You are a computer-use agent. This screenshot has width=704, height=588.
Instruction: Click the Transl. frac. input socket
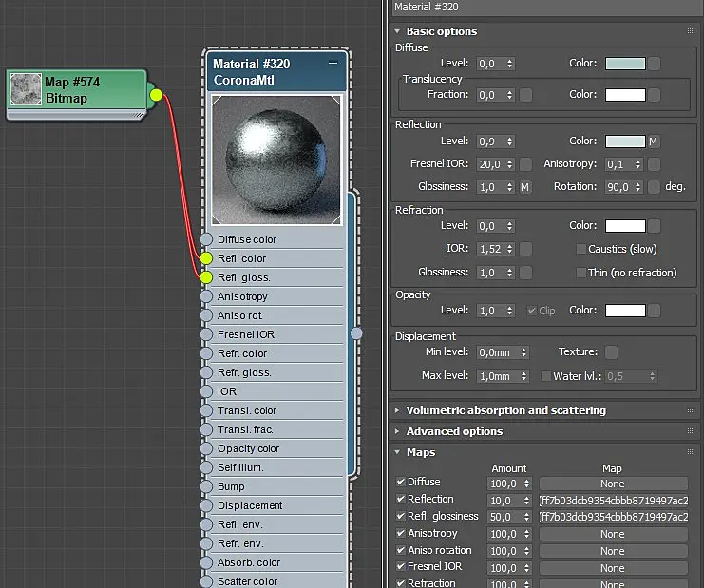pyautogui.click(x=206, y=429)
